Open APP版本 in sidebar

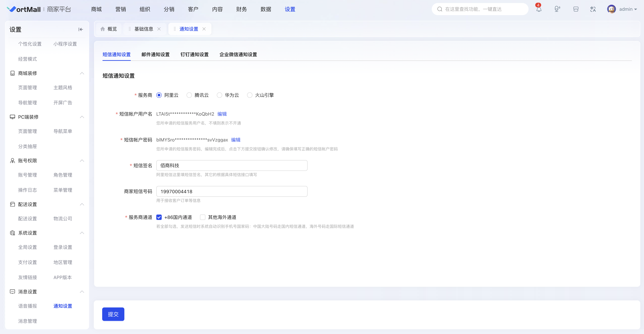pos(63,278)
